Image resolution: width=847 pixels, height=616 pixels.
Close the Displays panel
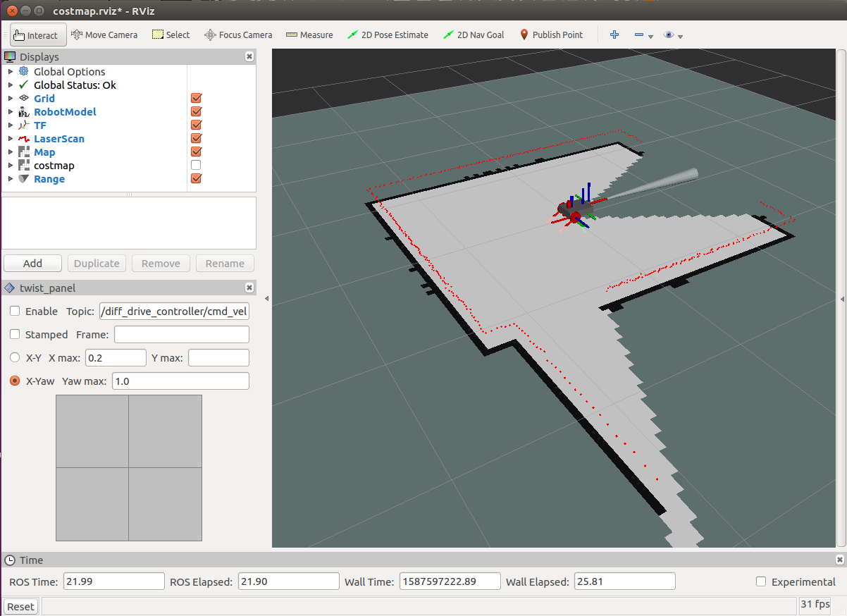[x=249, y=56]
